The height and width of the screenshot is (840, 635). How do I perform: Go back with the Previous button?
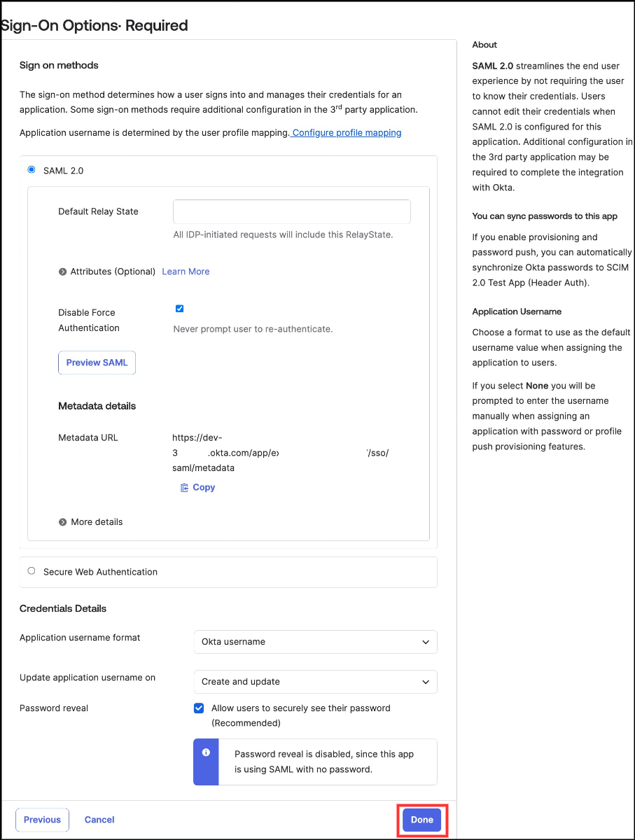click(42, 820)
